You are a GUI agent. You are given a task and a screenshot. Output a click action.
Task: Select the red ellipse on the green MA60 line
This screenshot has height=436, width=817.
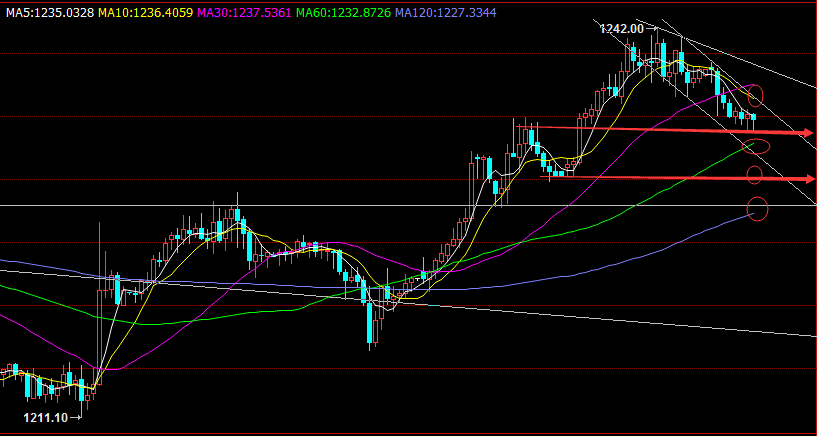coord(758,146)
